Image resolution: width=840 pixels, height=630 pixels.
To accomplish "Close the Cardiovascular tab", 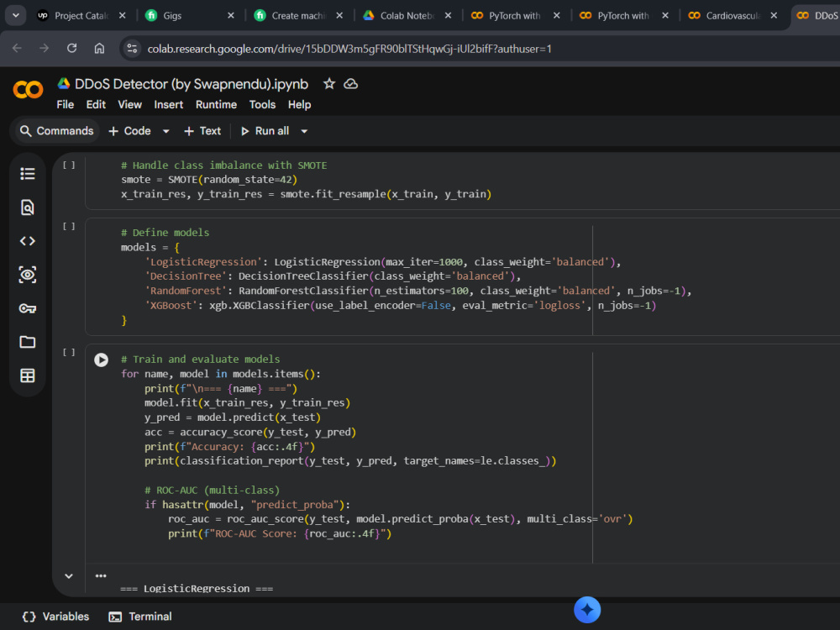I will (x=774, y=15).
